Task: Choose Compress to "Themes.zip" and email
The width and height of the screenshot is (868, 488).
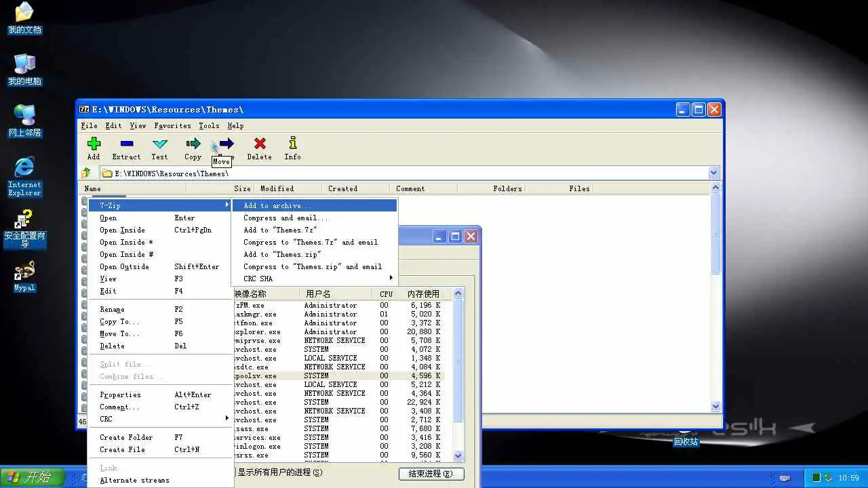Action: 315,266
